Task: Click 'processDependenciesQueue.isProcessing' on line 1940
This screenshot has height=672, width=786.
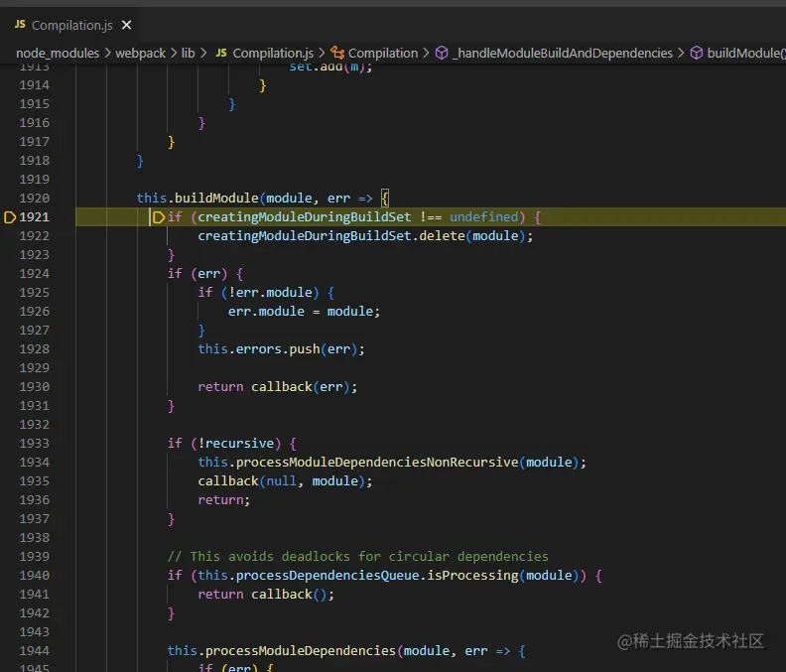Action: coord(377,575)
